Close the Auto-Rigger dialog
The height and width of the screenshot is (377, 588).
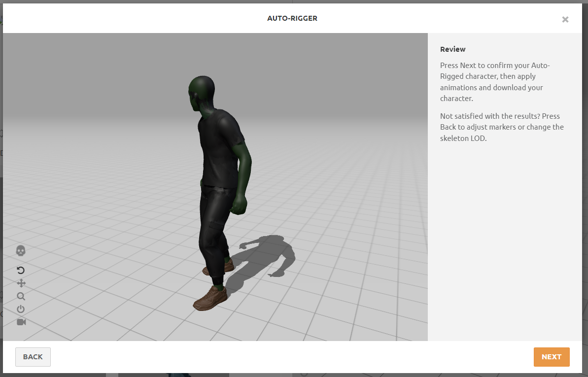pos(565,20)
